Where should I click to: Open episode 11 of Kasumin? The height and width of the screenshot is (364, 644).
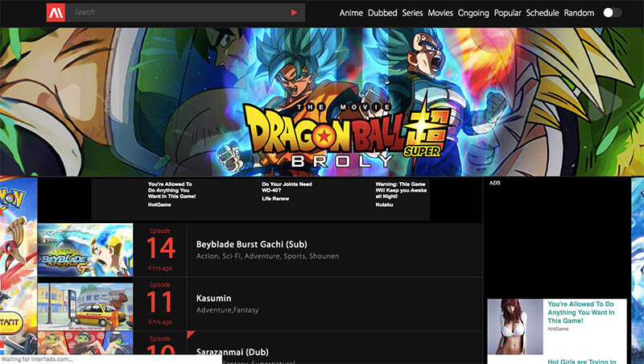point(159,302)
